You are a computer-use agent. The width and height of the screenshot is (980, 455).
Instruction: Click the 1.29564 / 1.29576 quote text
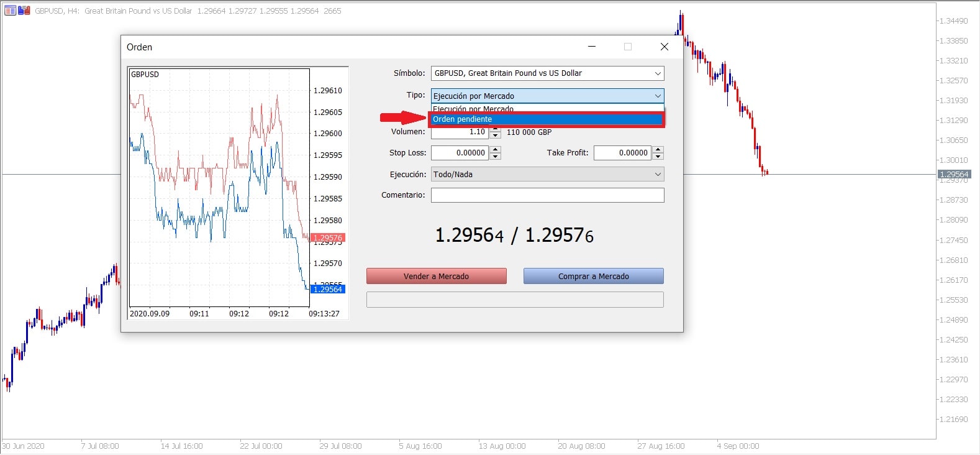[514, 235]
